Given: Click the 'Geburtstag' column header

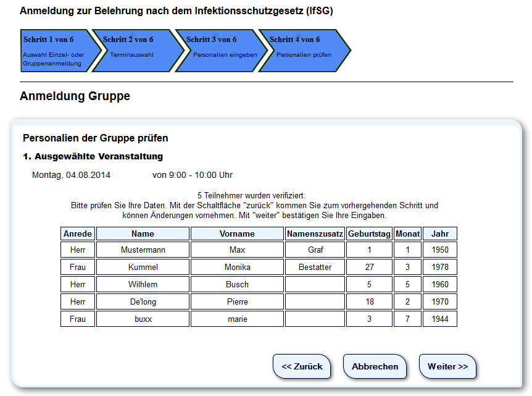Looking at the screenshot, I should pos(369,234).
